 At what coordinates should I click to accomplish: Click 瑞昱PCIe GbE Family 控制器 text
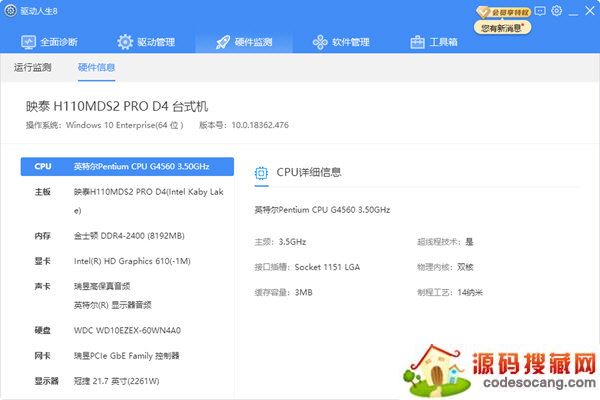tap(127, 356)
